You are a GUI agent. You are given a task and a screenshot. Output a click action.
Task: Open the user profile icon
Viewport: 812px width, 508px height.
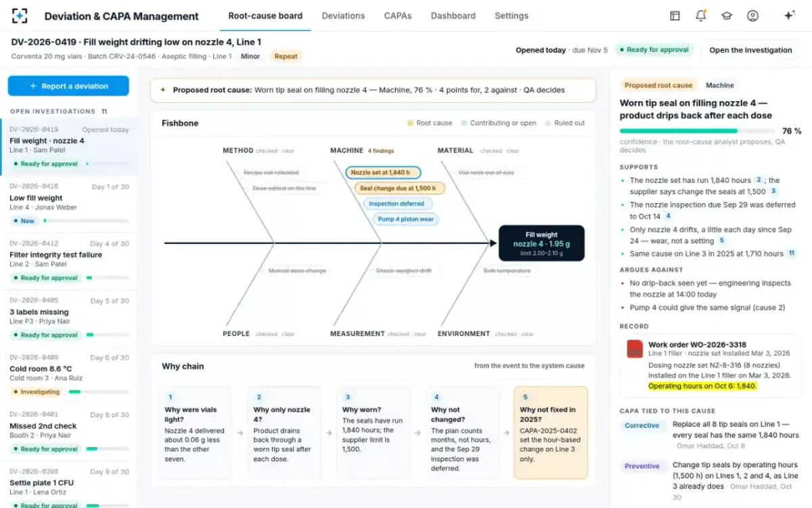pyautogui.click(x=752, y=16)
